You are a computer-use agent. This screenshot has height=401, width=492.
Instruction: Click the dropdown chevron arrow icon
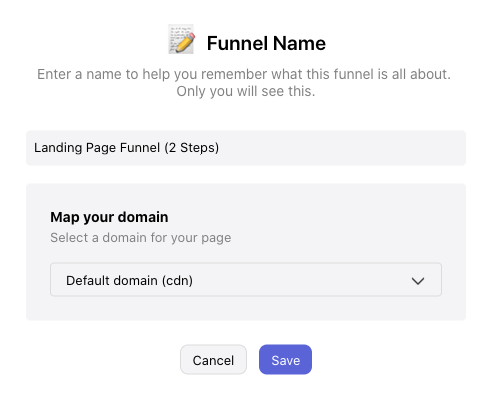(418, 281)
